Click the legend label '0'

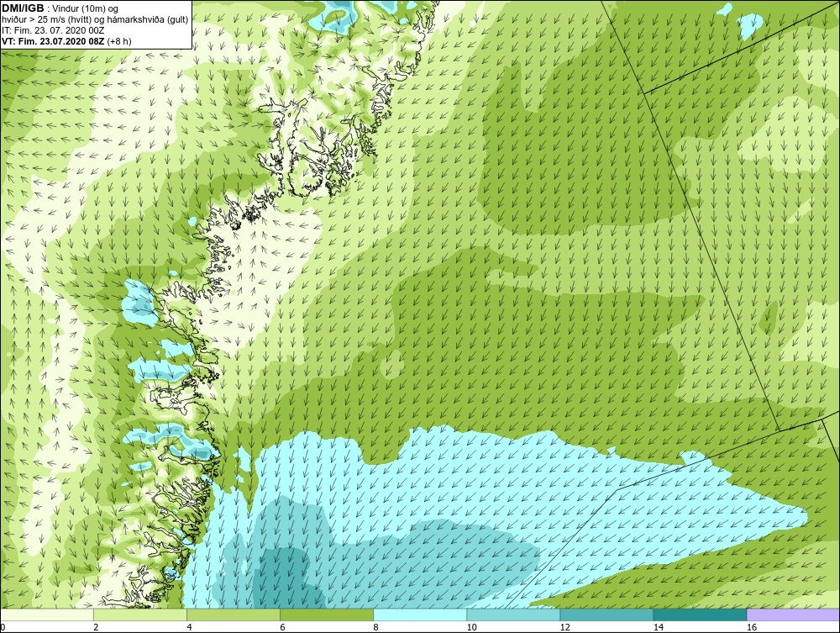click(x=3, y=627)
